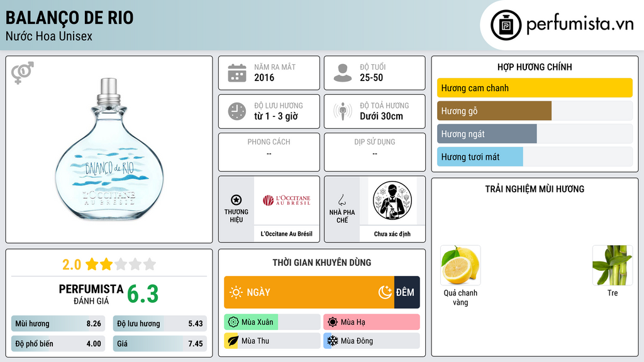Screen dimensions: 644x362
Task: Click the nose icon above Nhà pha chế
Action: [x=341, y=200]
